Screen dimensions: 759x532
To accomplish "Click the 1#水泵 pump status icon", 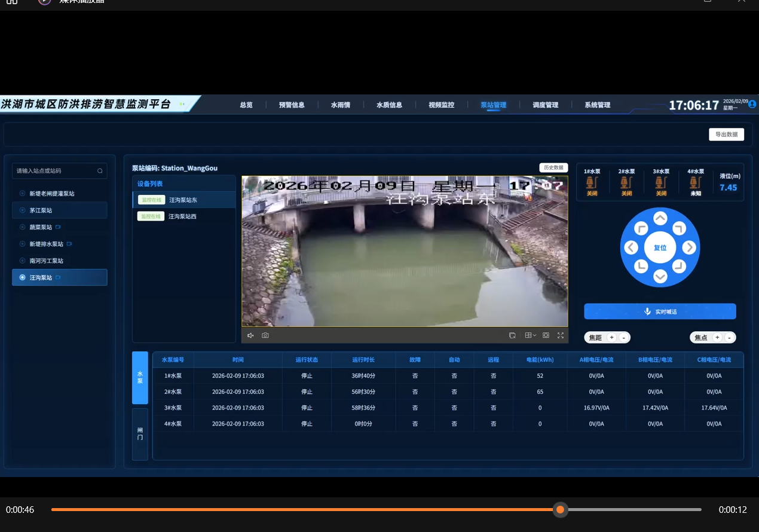I will click(x=592, y=183).
